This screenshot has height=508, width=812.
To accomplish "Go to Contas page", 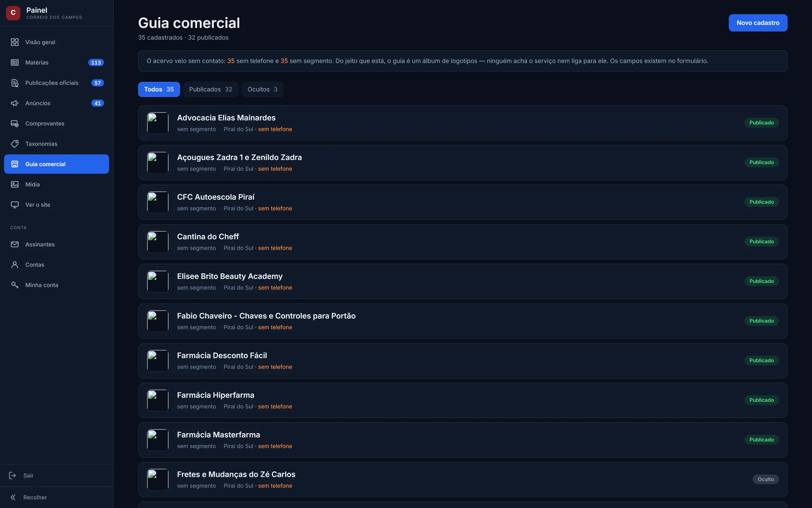I will click(57, 264).
